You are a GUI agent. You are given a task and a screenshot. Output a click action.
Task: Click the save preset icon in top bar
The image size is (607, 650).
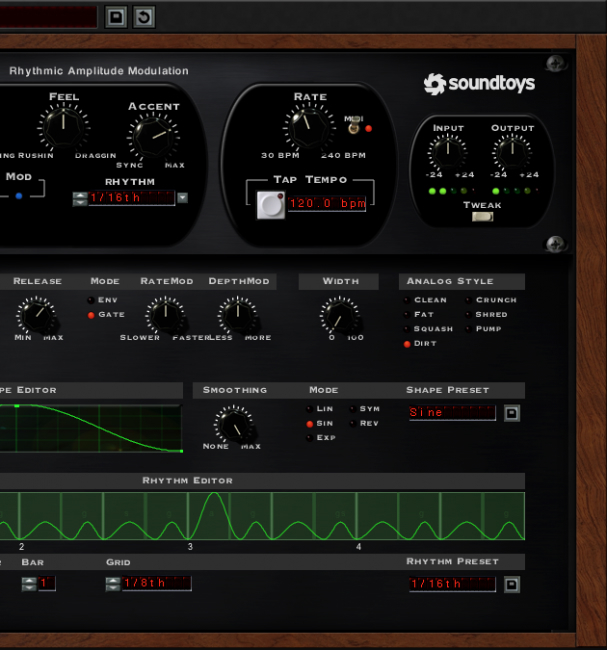pyautogui.click(x=116, y=17)
